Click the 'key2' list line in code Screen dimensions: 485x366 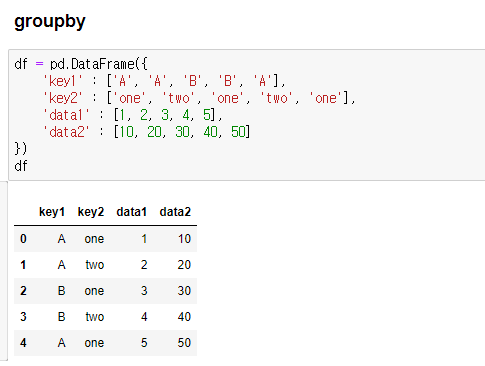tap(199, 98)
